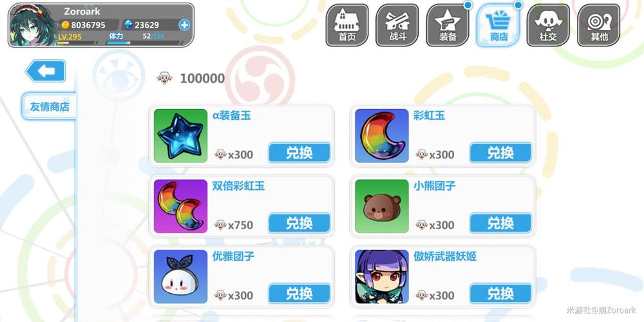Screen dimensions: 644x322
Task: Open the 首页 home icon
Action: tap(346, 25)
